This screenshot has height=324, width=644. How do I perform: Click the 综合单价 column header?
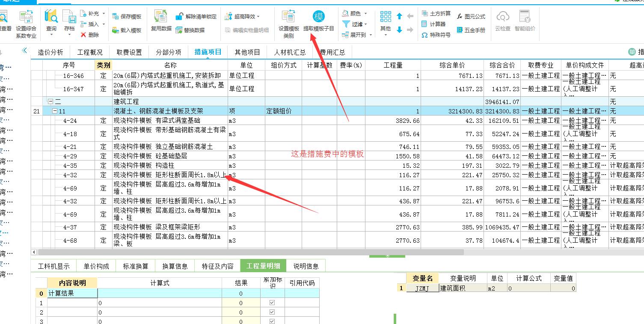pyautogui.click(x=452, y=65)
